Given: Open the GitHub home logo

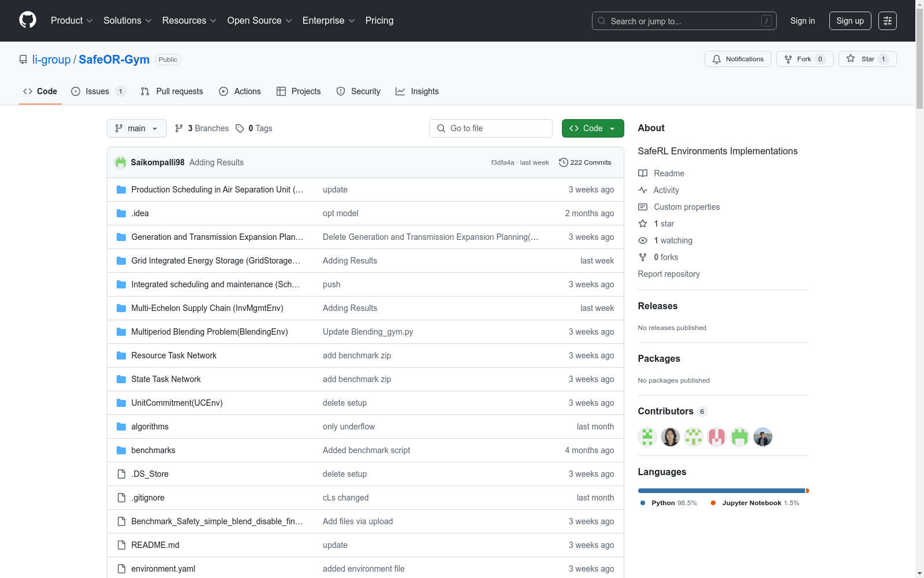Looking at the screenshot, I should point(28,20).
